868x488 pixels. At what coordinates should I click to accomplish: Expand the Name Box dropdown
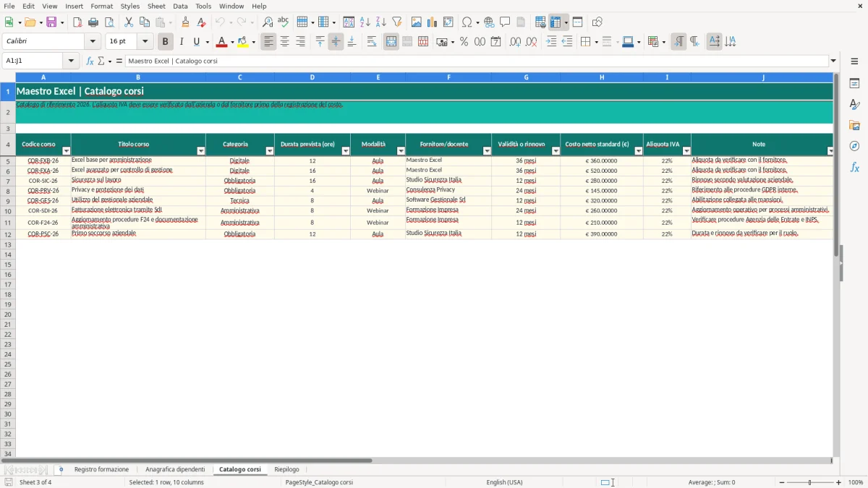point(72,61)
